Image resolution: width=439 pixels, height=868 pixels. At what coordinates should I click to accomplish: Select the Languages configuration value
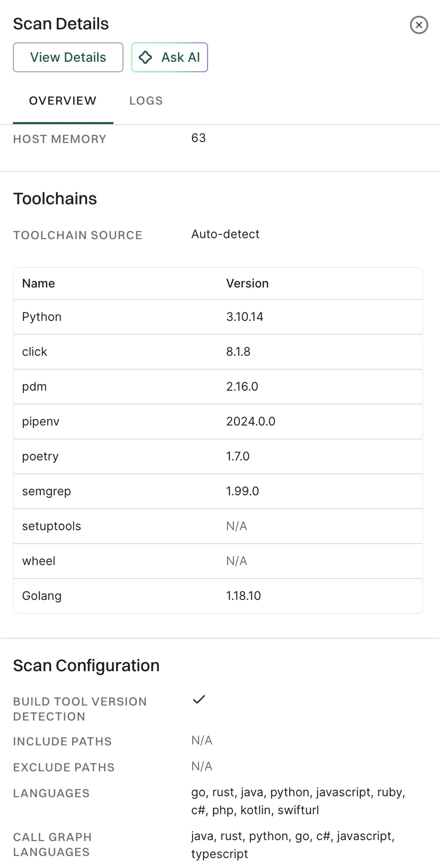click(298, 801)
